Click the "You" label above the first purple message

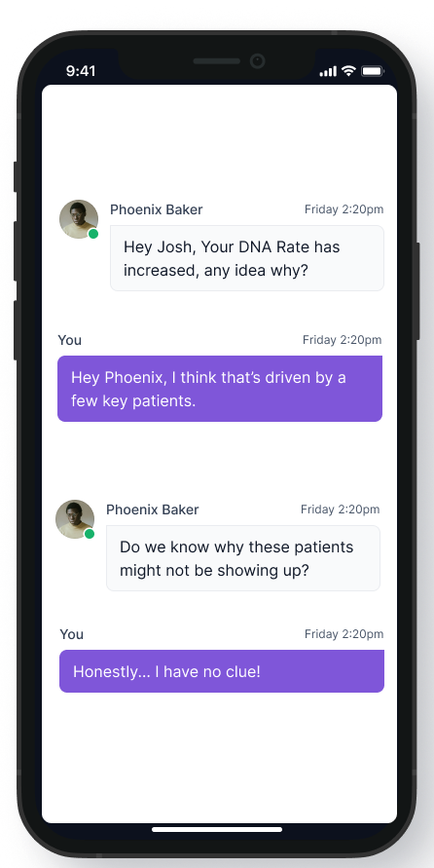click(70, 340)
